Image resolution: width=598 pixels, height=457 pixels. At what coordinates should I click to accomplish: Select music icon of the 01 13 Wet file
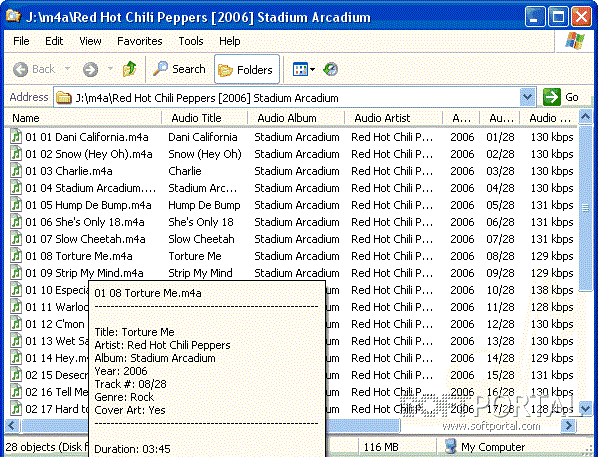16,341
